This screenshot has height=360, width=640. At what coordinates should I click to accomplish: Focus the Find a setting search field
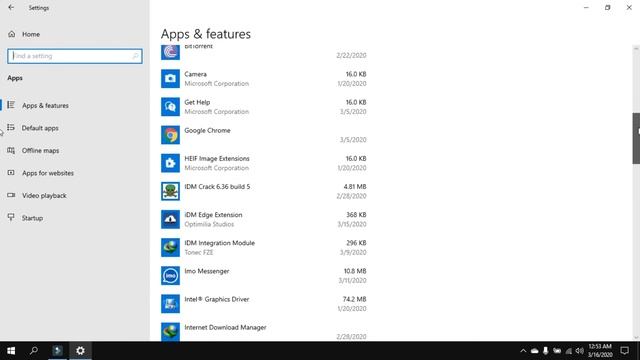75,56
